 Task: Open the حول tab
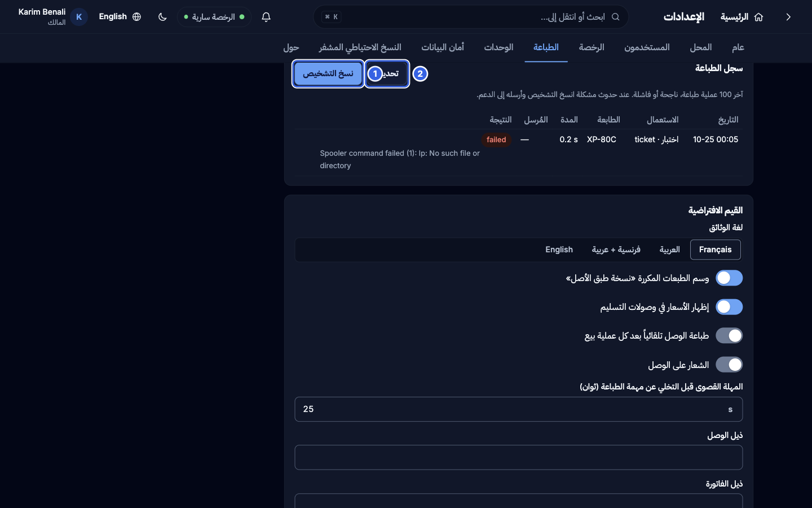pyautogui.click(x=291, y=47)
